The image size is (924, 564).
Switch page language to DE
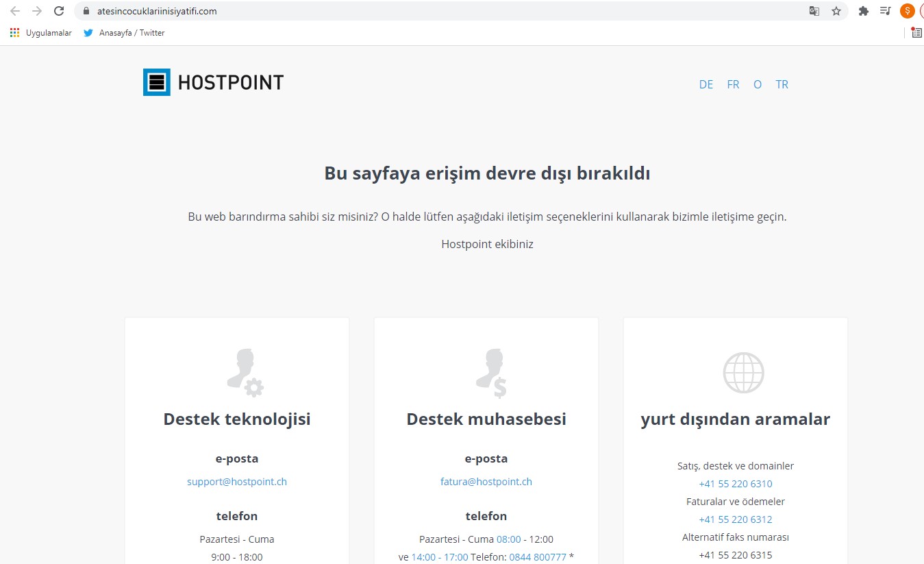[x=706, y=84]
